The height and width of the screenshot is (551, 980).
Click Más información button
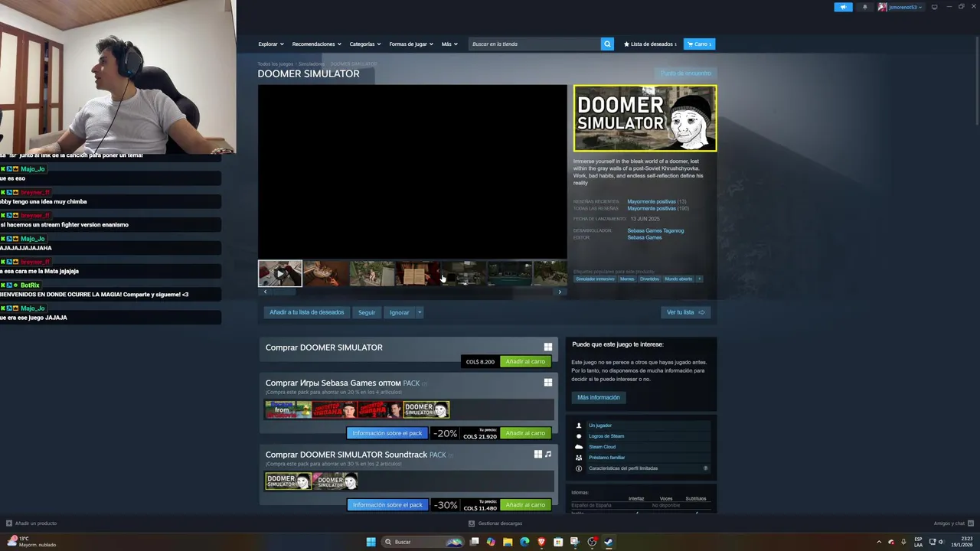point(599,397)
